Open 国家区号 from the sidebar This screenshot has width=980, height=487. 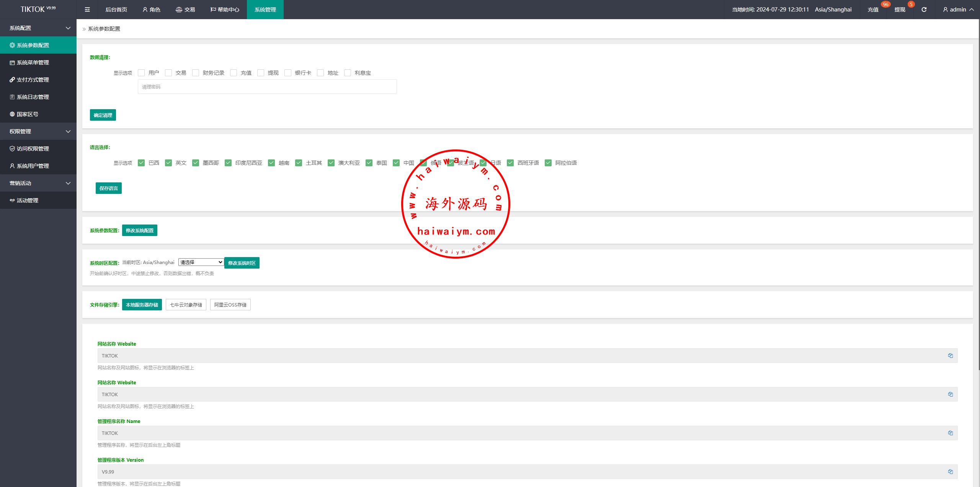27,114
